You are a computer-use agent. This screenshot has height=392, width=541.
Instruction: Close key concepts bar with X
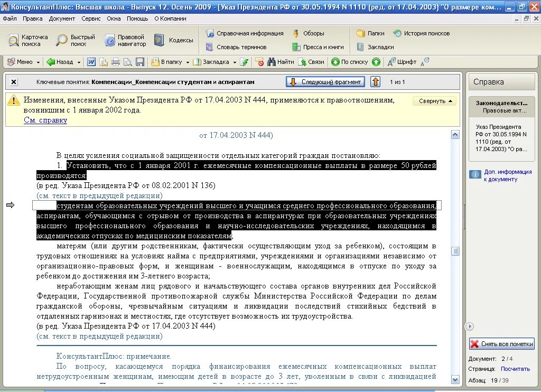(14, 82)
